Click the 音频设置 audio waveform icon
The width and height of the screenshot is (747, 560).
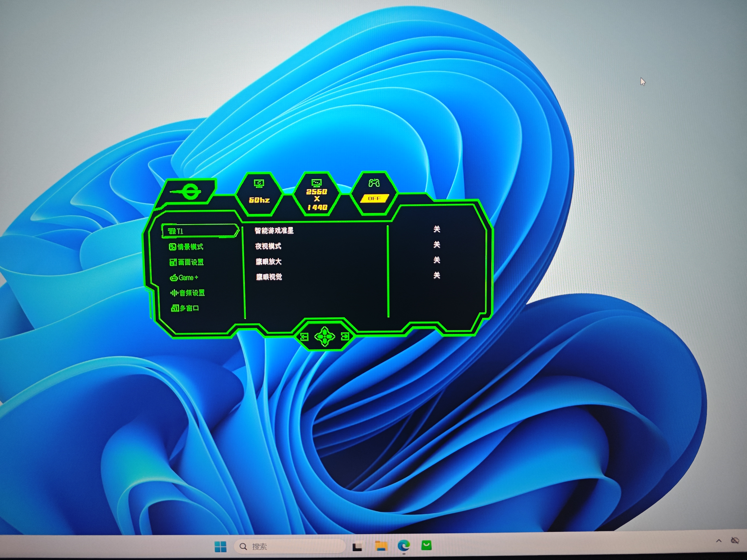click(174, 293)
